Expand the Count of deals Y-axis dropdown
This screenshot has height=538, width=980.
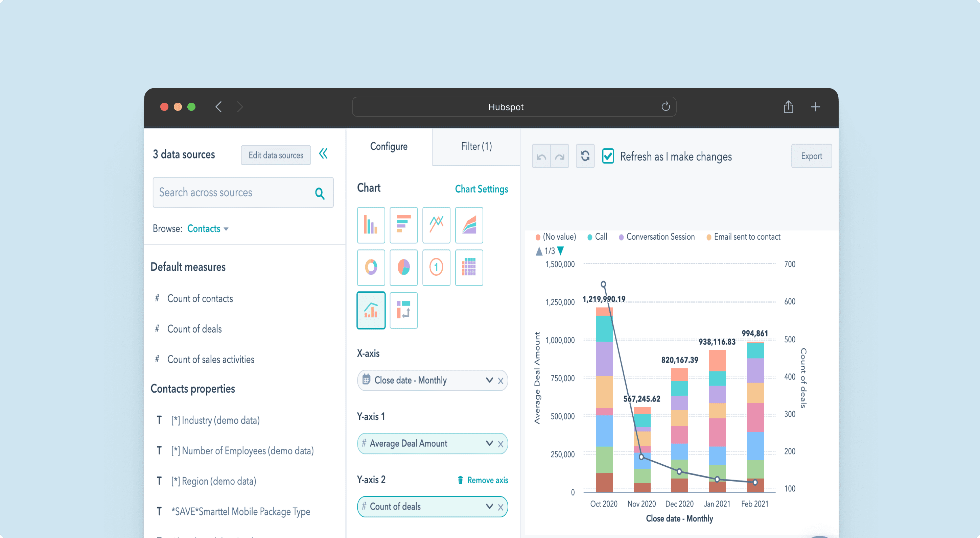pyautogui.click(x=489, y=507)
